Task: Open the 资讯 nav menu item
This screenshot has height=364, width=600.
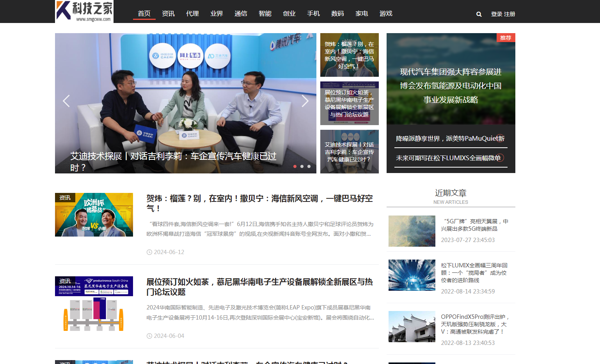Action: tap(169, 14)
